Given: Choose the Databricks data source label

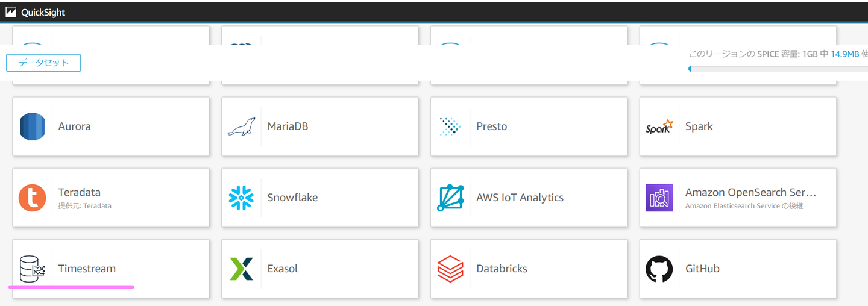Looking at the screenshot, I should tap(502, 269).
